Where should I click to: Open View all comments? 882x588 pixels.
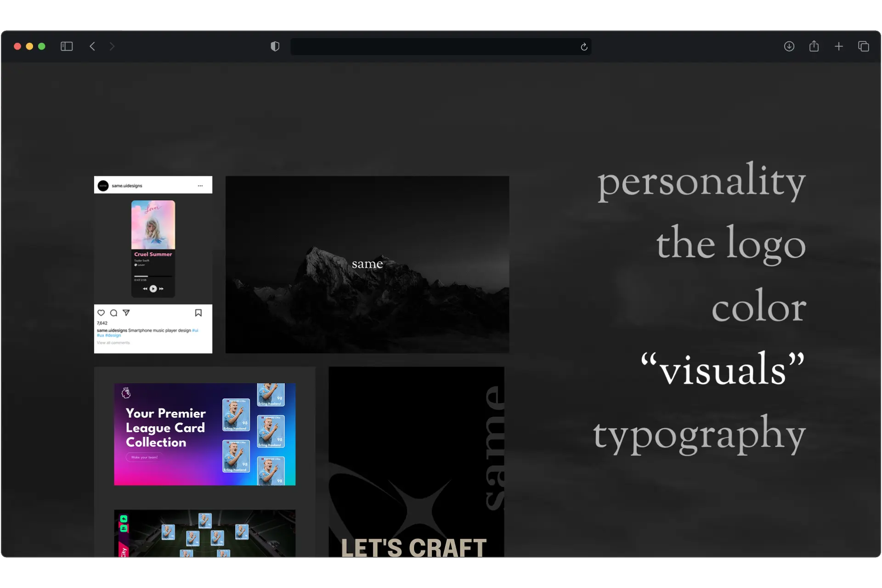coord(113,343)
